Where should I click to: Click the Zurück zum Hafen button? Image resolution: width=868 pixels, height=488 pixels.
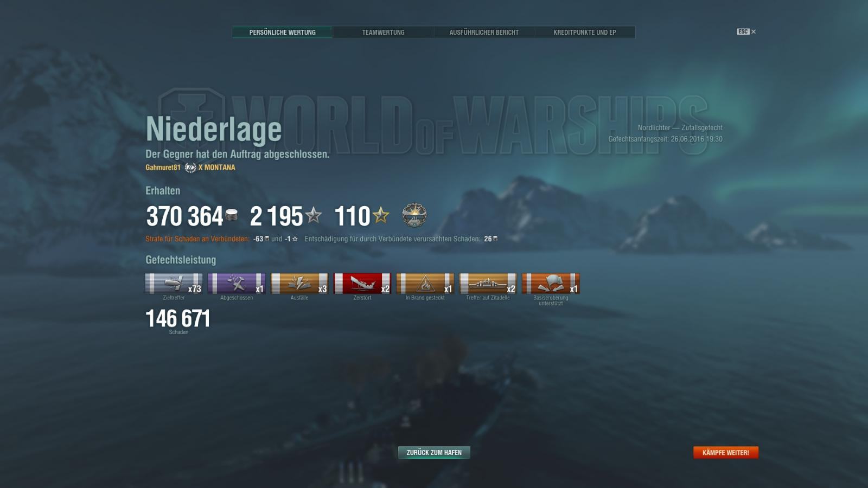pos(434,452)
